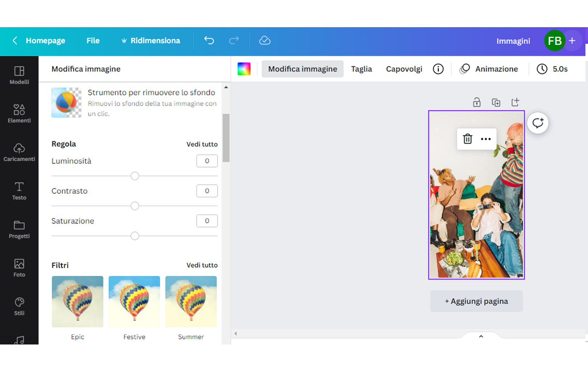Screen dimensions: 588x376
Task: Open the Elementi sidebar panel
Action: click(x=19, y=114)
